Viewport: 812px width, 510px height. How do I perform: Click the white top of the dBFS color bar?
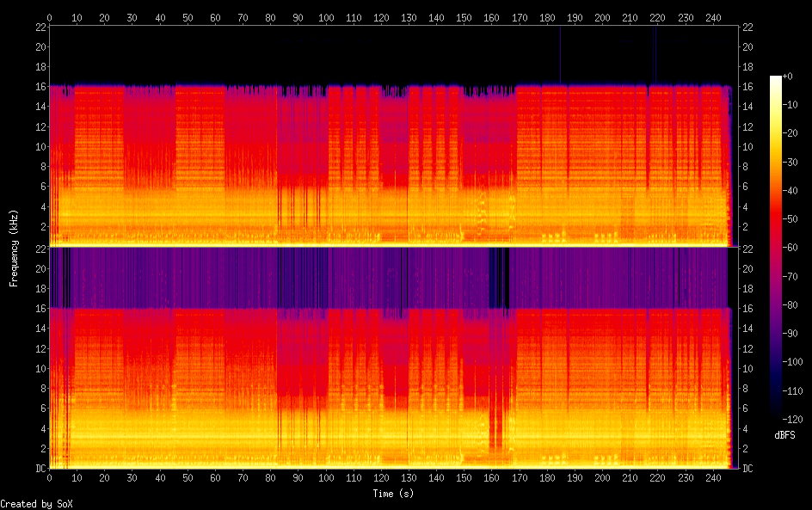[x=776, y=79]
